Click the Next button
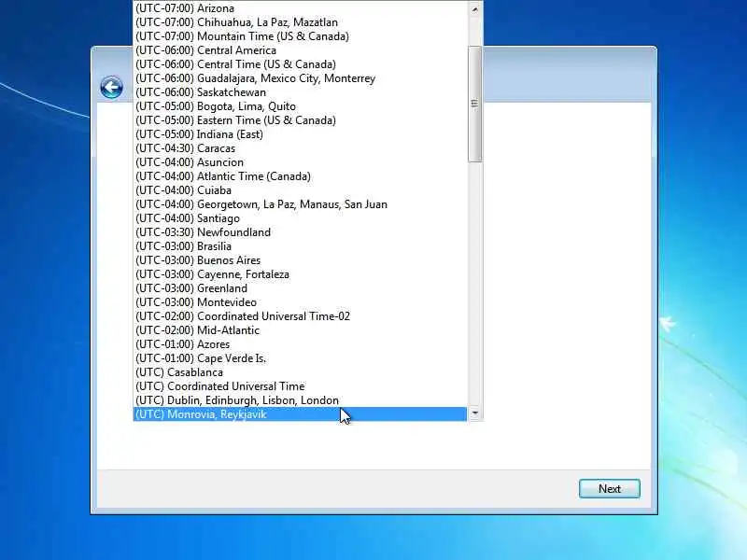The image size is (747, 560). 610,488
